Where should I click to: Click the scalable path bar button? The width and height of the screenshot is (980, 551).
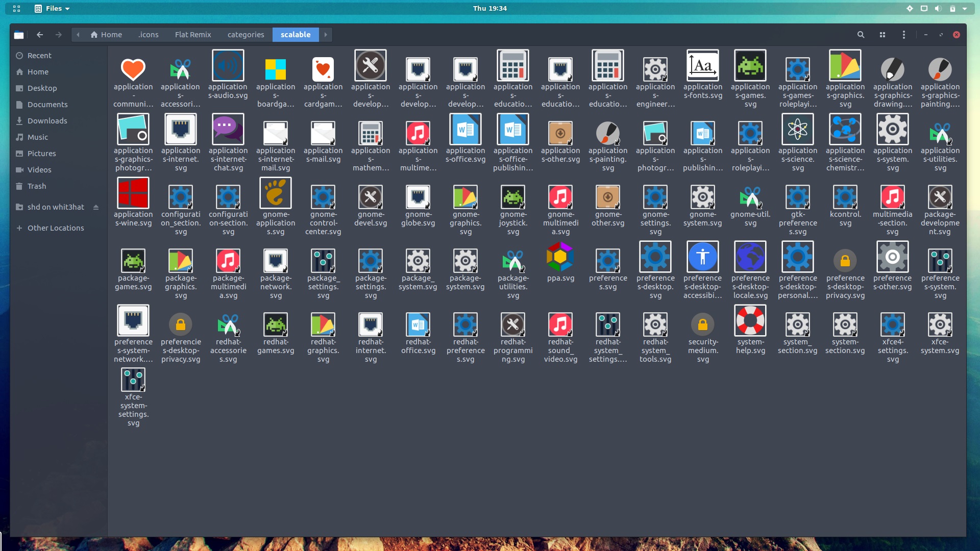pyautogui.click(x=296, y=35)
